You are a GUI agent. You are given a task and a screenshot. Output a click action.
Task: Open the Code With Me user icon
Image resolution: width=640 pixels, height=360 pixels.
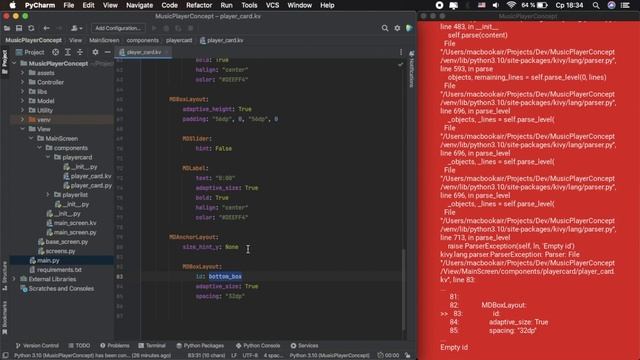[76, 28]
